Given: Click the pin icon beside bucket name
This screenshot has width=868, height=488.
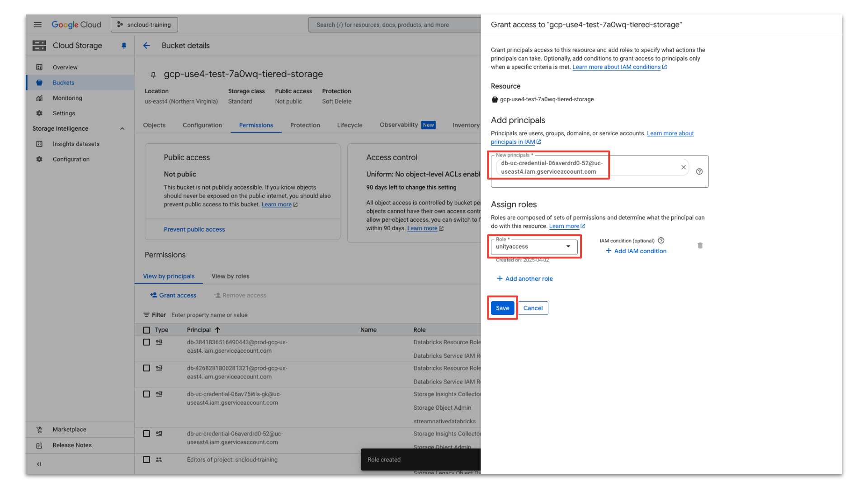Looking at the screenshot, I should [153, 75].
